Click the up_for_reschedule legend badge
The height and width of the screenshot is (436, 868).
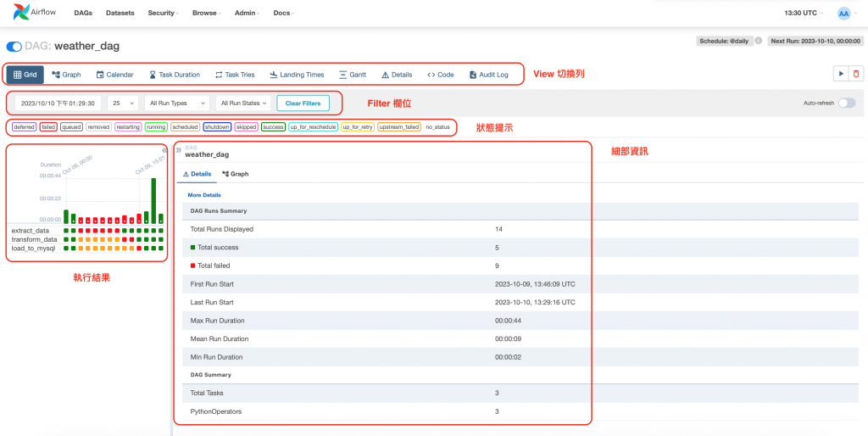(x=314, y=127)
